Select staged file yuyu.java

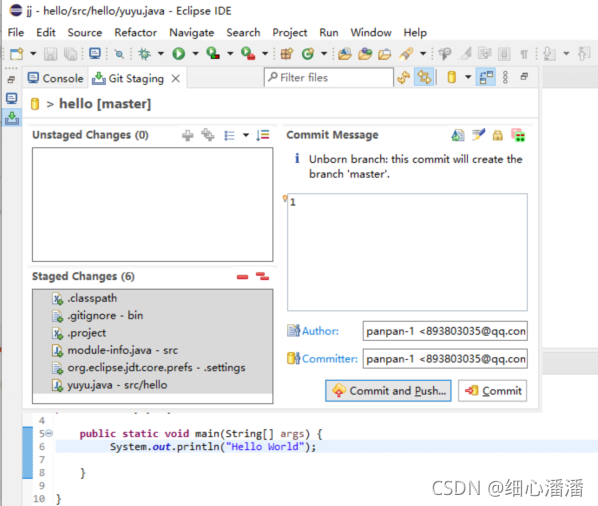pyautogui.click(x=153, y=385)
